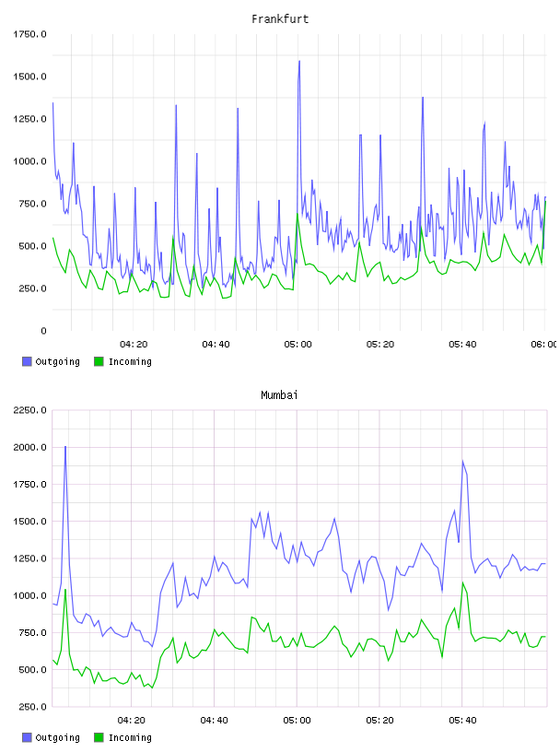Click the 05:00 time label on Mumbai chart
Viewport: 560px width, 752px height.
tap(297, 720)
